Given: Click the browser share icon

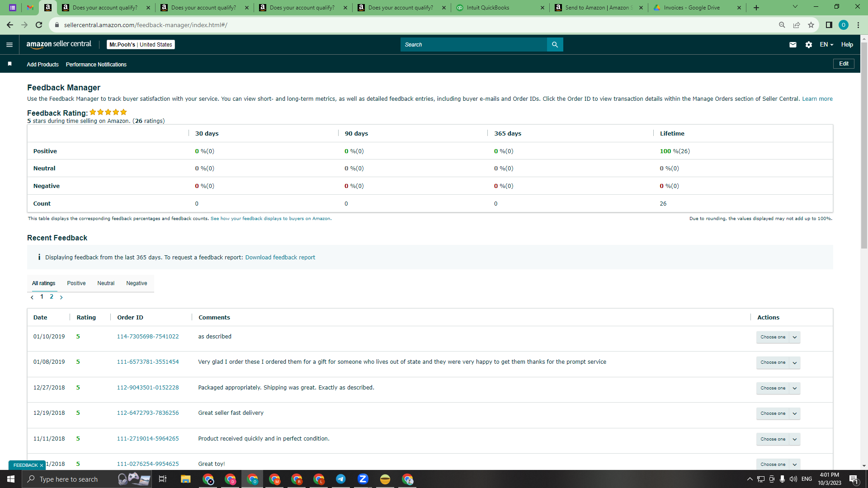Looking at the screenshot, I should 797,25.
